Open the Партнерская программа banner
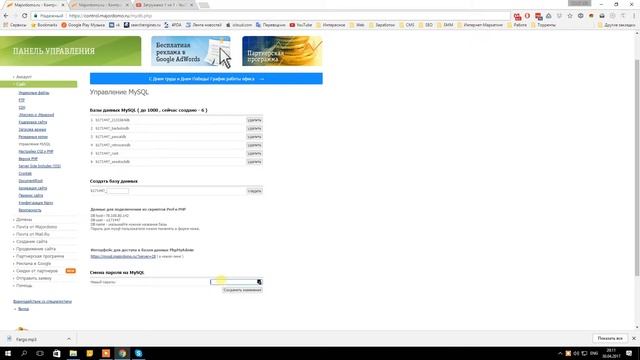Image resolution: width=640 pixels, height=360 pixels. click(x=282, y=51)
